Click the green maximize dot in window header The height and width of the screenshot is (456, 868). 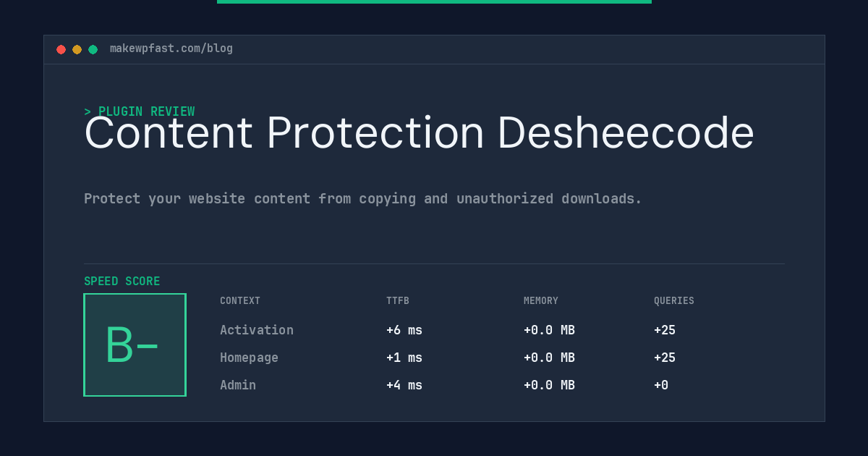tap(93, 49)
